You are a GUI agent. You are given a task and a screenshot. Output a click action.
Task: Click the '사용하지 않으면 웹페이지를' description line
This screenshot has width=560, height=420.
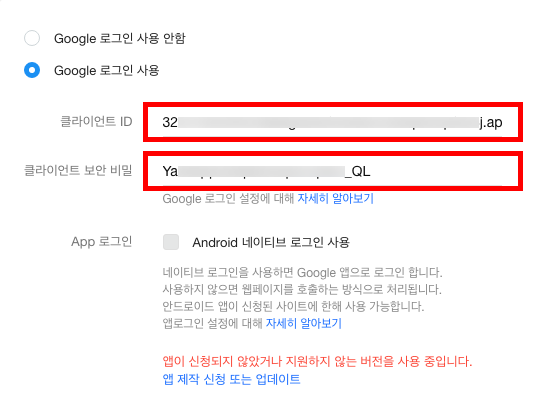[302, 289]
